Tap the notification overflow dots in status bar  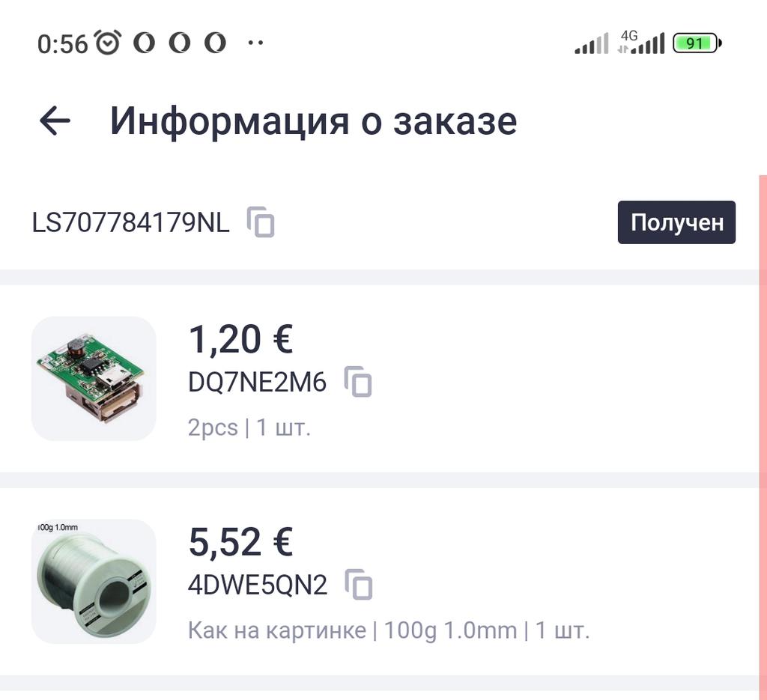(x=255, y=43)
